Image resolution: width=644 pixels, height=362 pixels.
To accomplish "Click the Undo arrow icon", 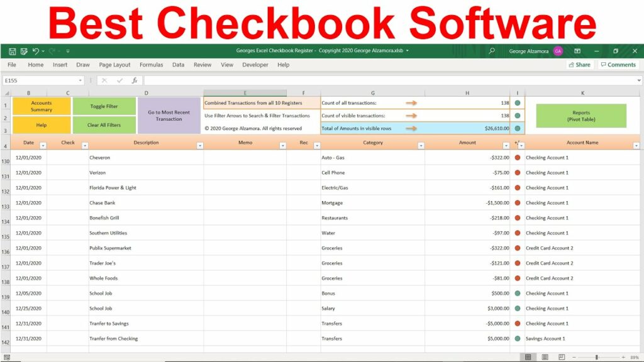I will 36,52.
